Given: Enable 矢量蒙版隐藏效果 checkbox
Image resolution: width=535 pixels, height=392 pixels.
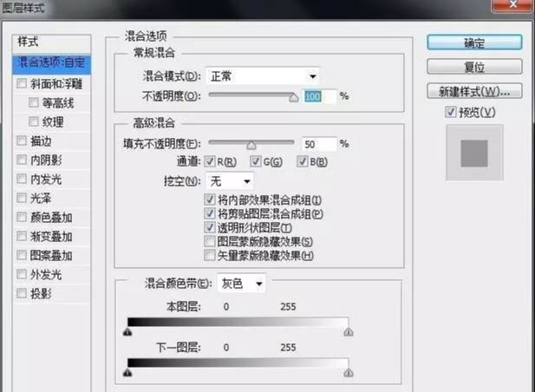Looking at the screenshot, I should [209, 255].
